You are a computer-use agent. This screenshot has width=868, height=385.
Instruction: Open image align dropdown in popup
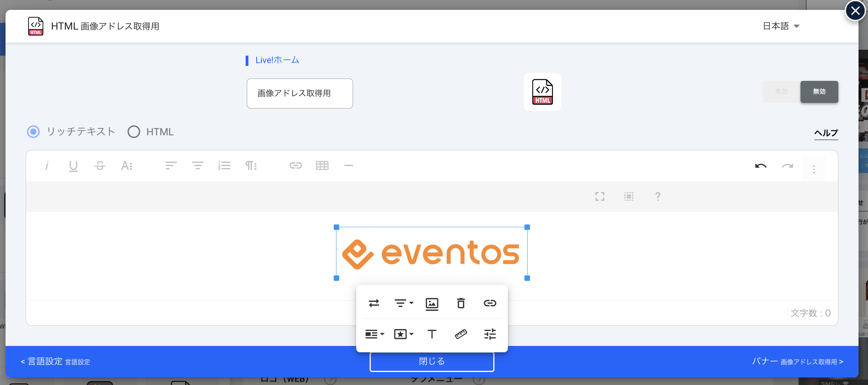404,303
